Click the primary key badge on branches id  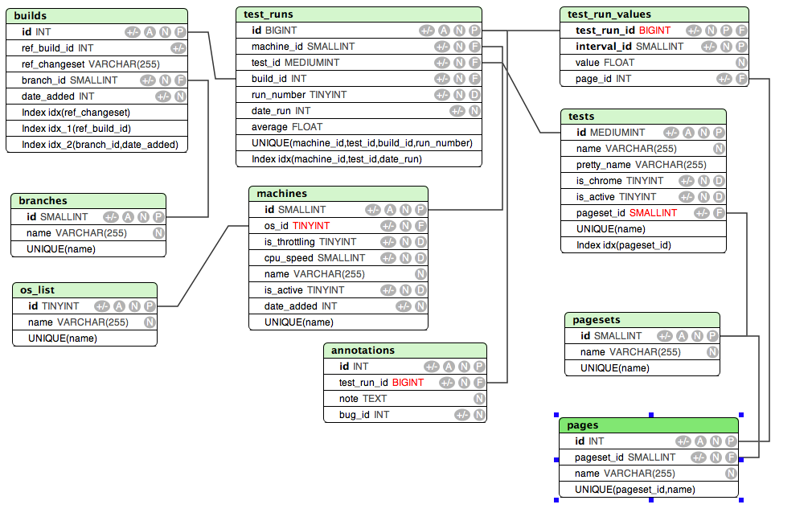point(158,217)
